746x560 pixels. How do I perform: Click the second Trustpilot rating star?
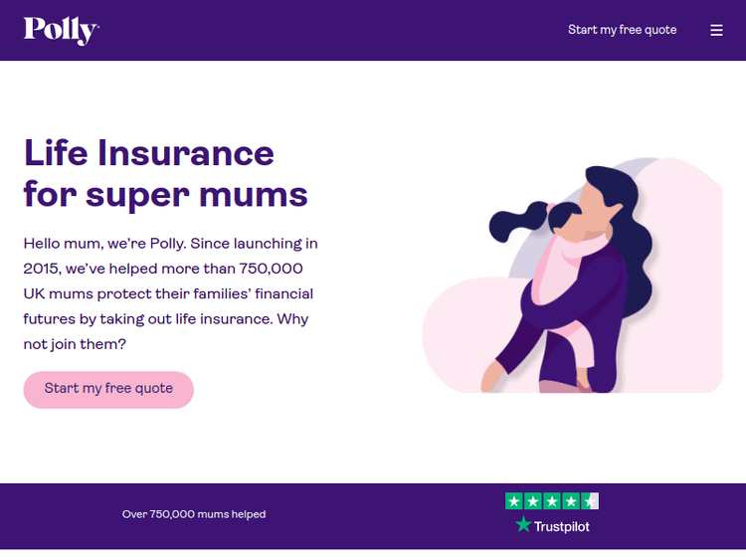click(x=533, y=501)
